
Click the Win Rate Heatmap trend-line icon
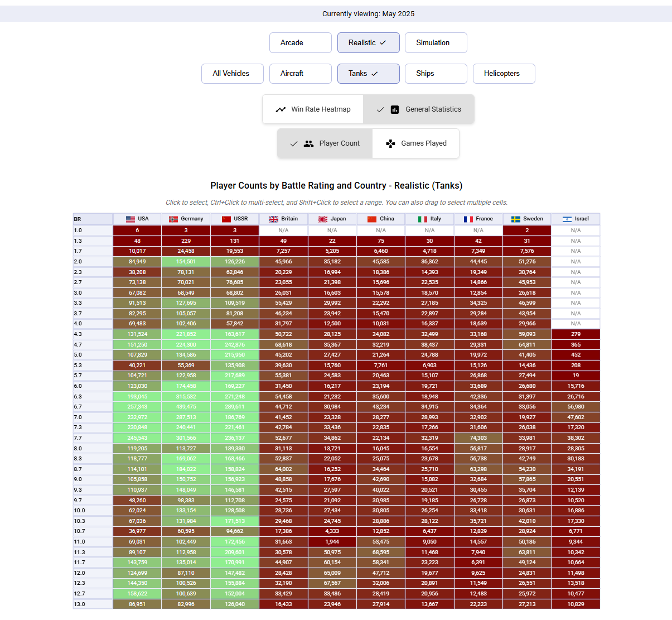click(x=281, y=109)
